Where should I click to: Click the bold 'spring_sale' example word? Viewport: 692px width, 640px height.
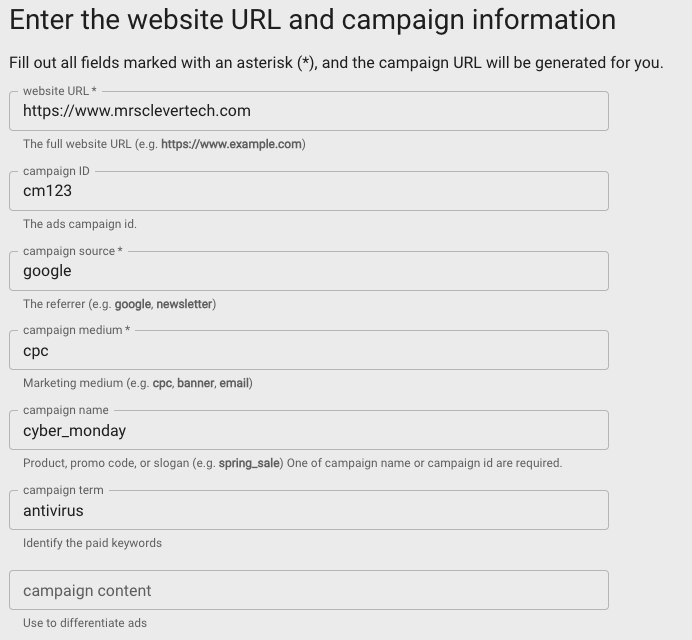coord(249,463)
